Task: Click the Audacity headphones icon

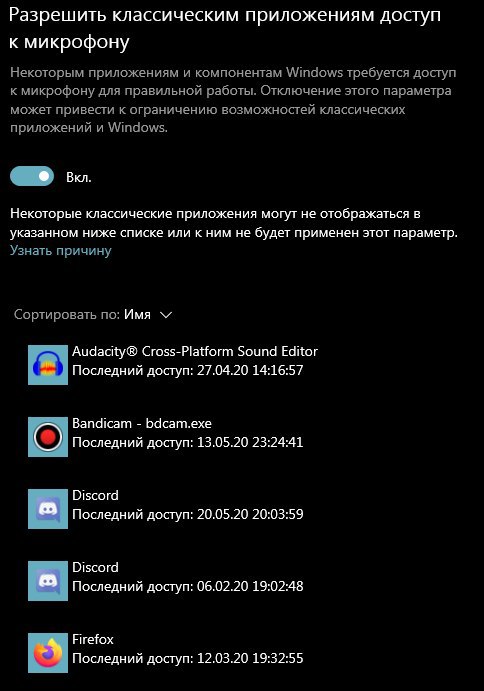Action: pyautogui.click(x=48, y=365)
